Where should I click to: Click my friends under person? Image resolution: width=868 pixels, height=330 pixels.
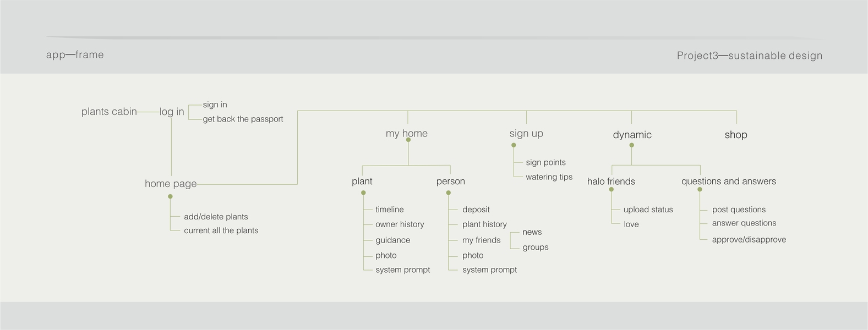pyautogui.click(x=482, y=240)
